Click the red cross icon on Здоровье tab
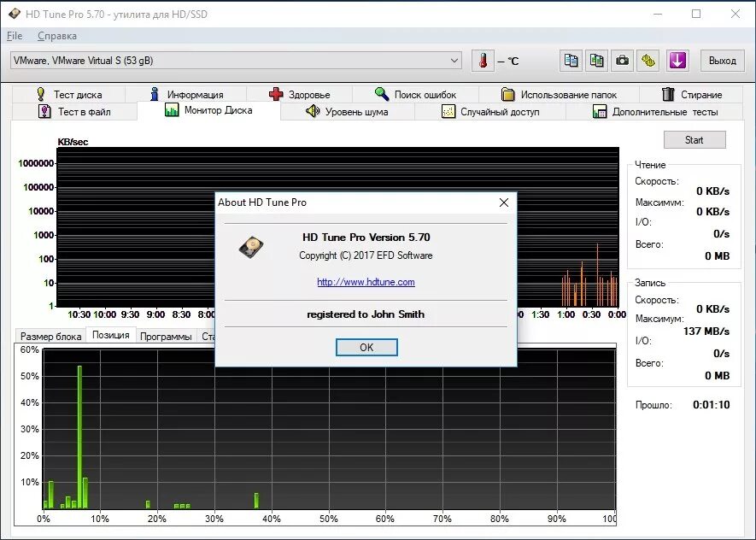This screenshot has height=540, width=756. 276,94
